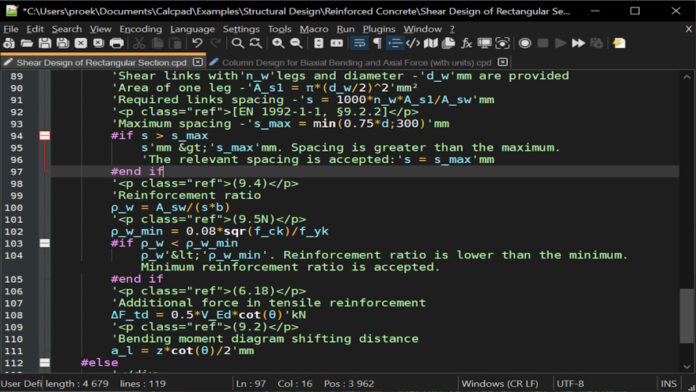This screenshot has height=392, width=696.
Task: Run macro multiple times fast-forward icon
Action: 578,43
